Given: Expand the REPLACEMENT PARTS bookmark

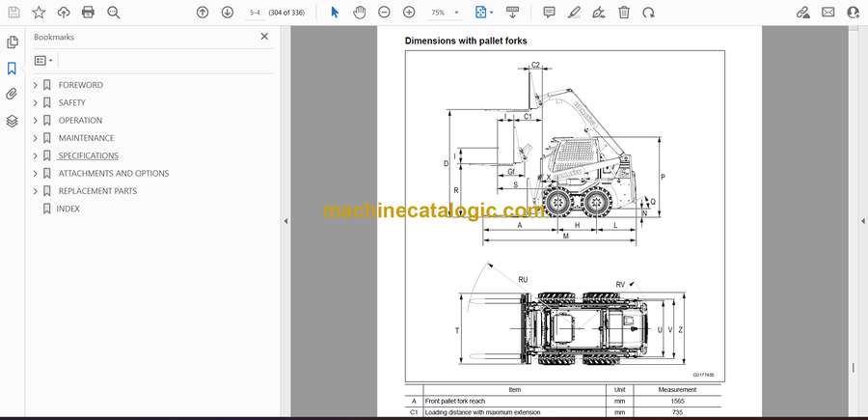Looking at the screenshot, I should (x=36, y=191).
